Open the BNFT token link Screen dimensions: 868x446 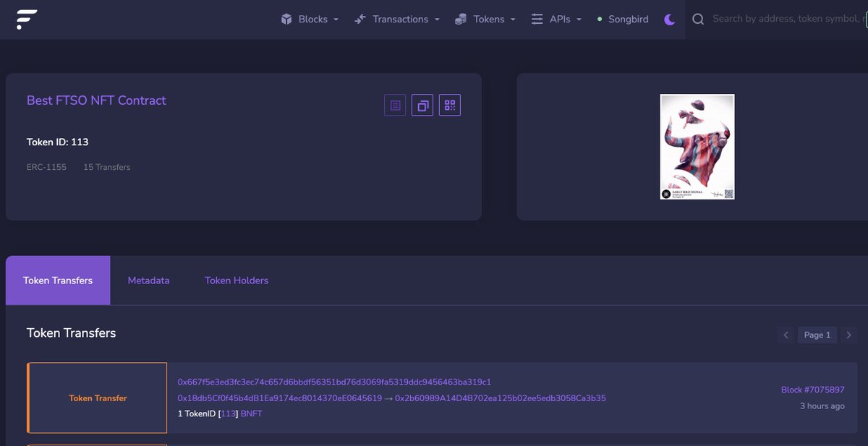click(x=252, y=414)
